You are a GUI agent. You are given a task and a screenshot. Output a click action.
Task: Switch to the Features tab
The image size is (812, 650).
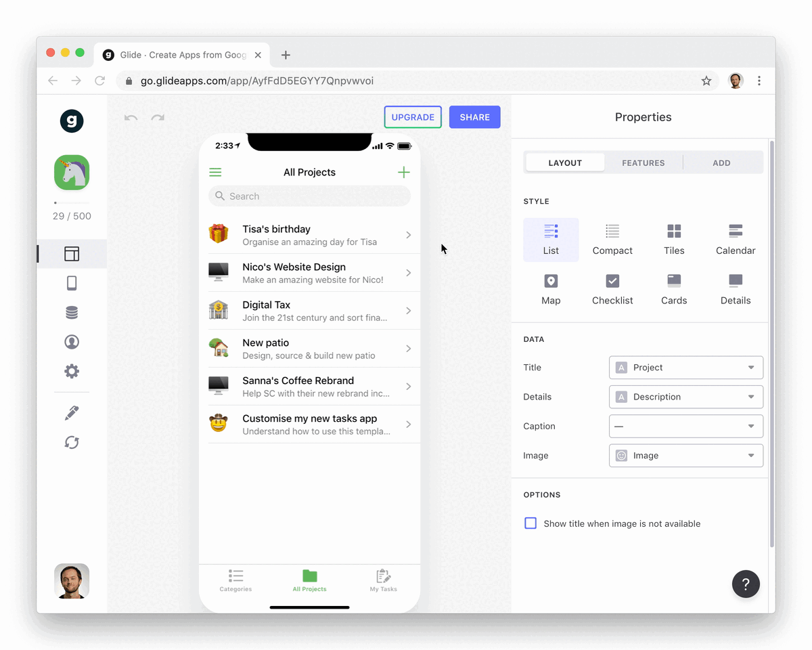click(644, 162)
